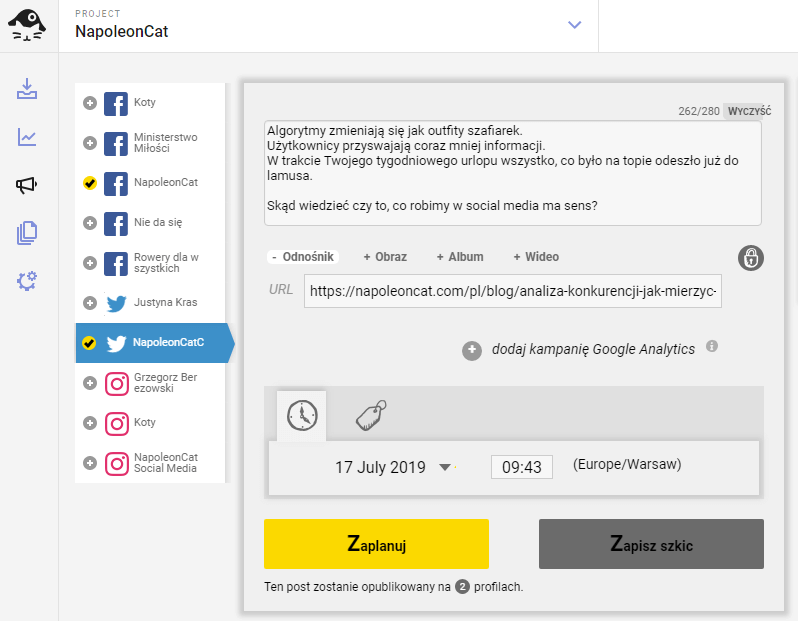Choose the + Wideo attachment option
The width and height of the screenshot is (798, 621).
coord(536,257)
